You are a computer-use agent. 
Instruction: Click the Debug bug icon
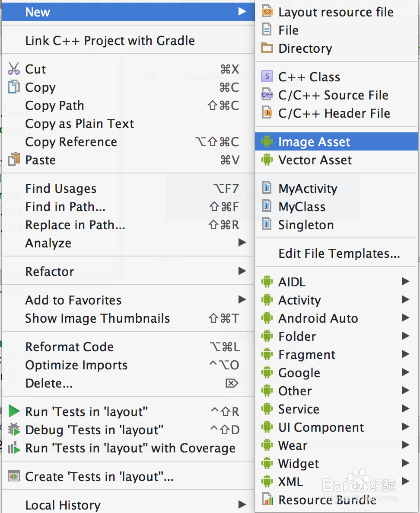click(x=14, y=429)
